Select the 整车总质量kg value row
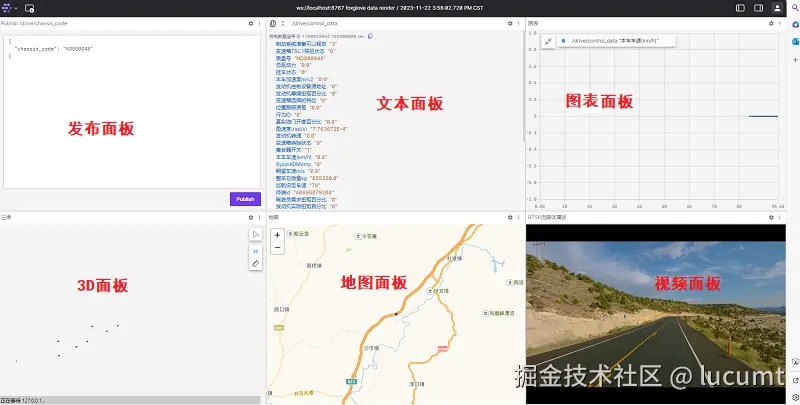 point(307,178)
